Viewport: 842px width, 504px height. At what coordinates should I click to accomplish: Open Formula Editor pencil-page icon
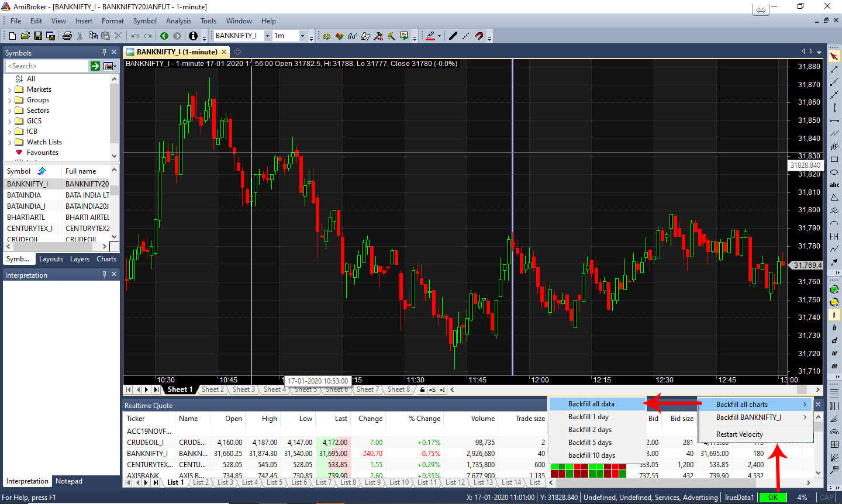click(x=365, y=36)
